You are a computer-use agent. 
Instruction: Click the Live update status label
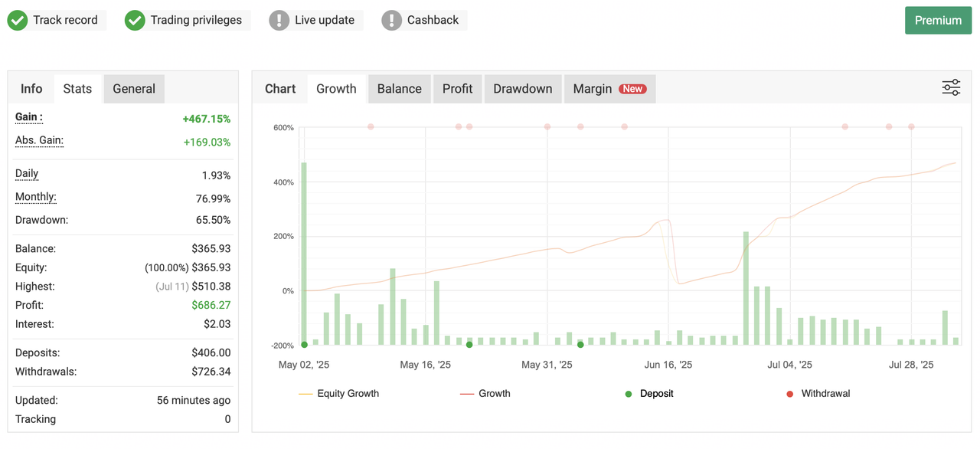tap(325, 21)
